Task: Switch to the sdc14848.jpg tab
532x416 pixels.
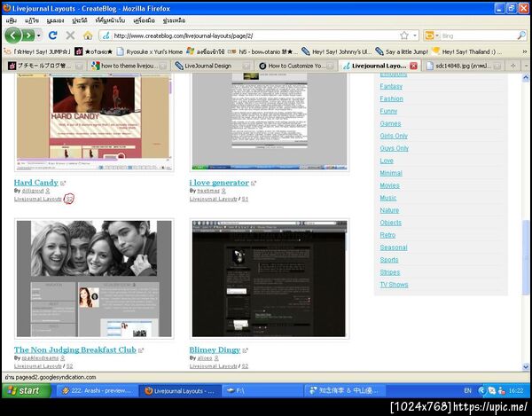Action: click(x=464, y=66)
